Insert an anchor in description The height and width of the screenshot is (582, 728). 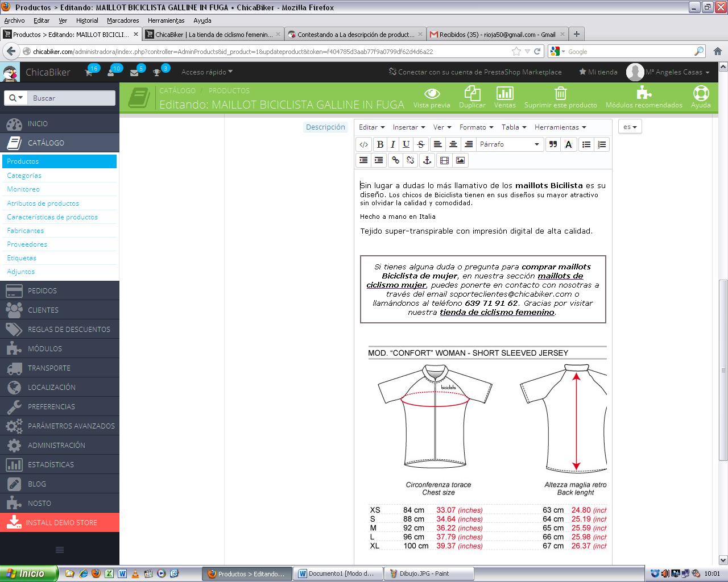[x=427, y=160]
